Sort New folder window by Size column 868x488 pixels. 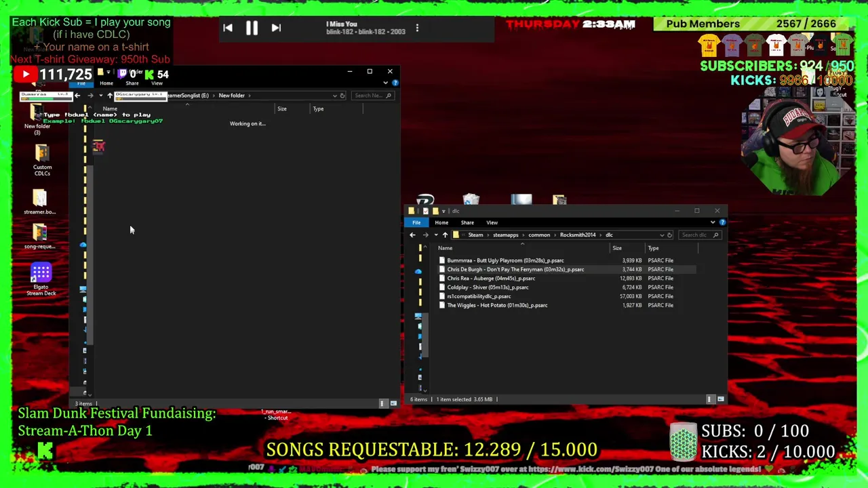click(x=281, y=108)
